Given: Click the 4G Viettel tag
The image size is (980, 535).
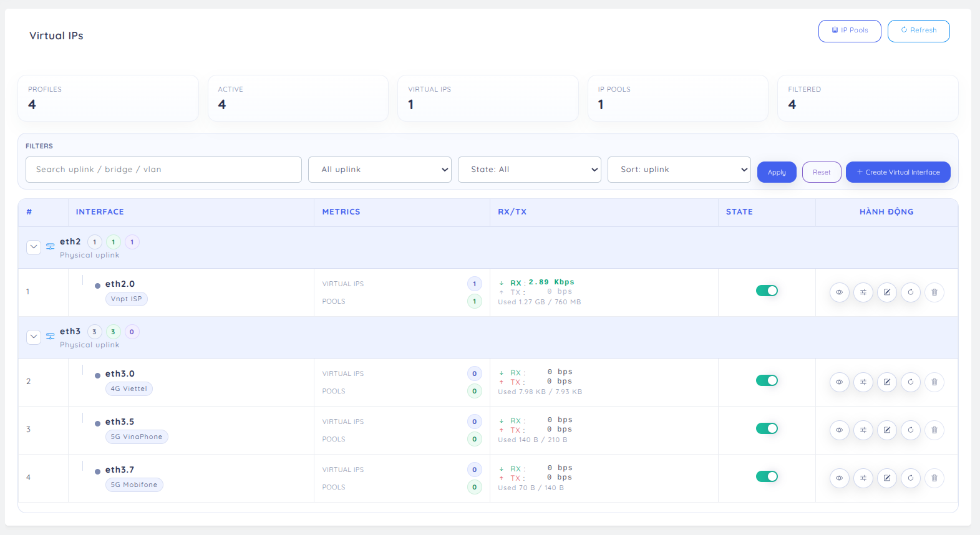Looking at the screenshot, I should 129,389.
